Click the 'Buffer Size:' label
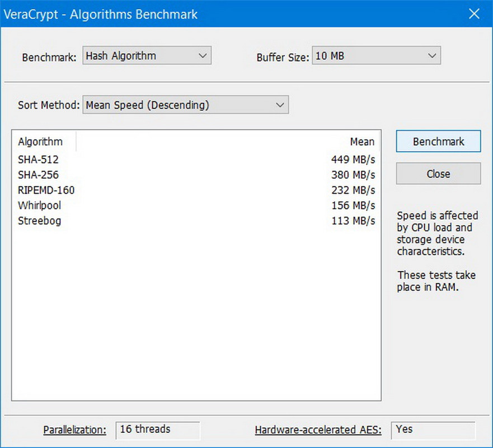The width and height of the screenshot is (493, 448). click(x=283, y=57)
